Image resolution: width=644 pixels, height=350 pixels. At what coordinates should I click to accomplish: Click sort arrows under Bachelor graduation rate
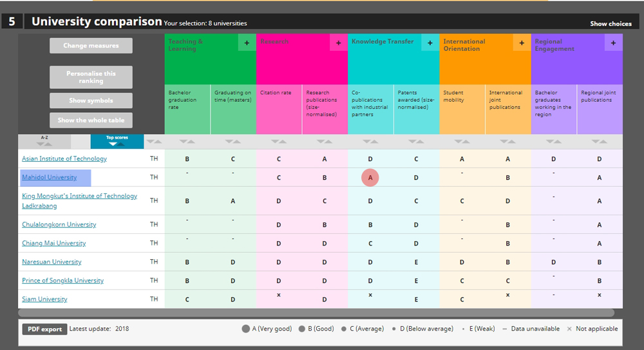tap(187, 141)
